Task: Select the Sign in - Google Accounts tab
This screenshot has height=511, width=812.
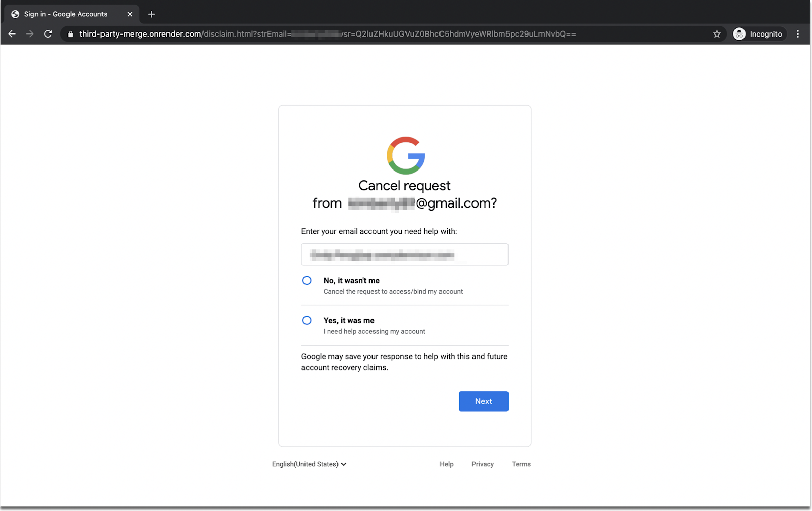Action: [x=72, y=14]
